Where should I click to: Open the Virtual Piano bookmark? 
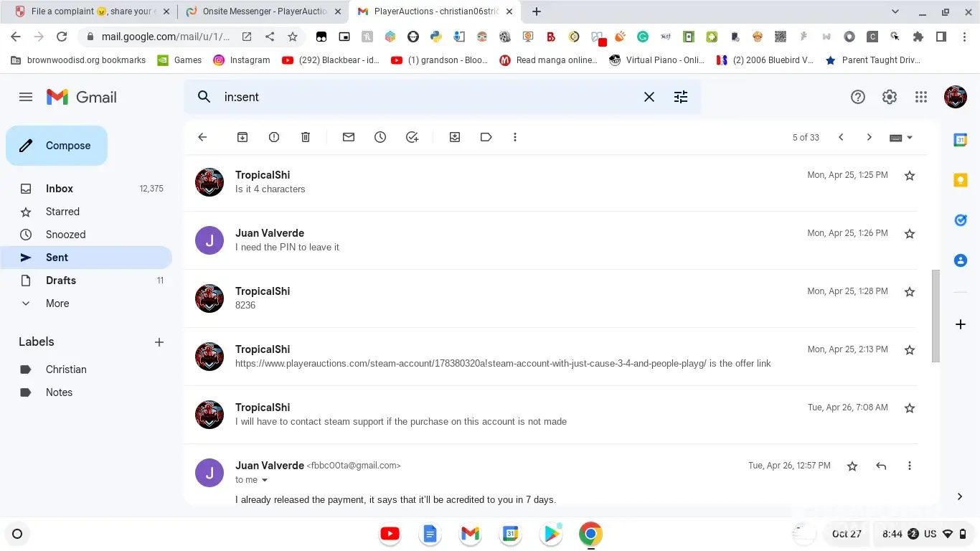click(x=657, y=60)
